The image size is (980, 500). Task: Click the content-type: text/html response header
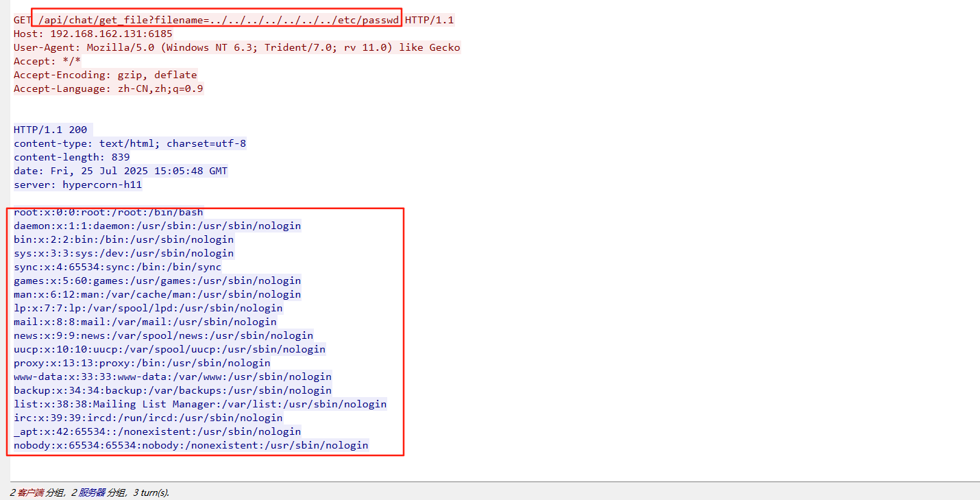[130, 143]
